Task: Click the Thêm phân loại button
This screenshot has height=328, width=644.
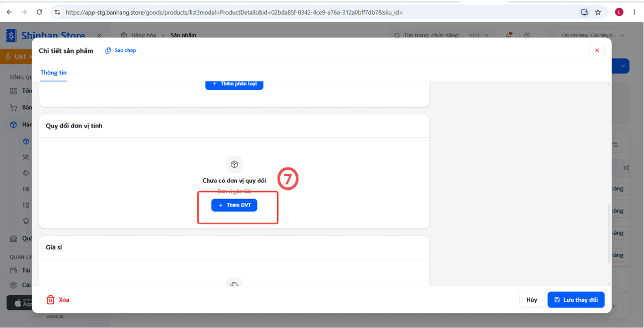Action: pyautogui.click(x=234, y=84)
